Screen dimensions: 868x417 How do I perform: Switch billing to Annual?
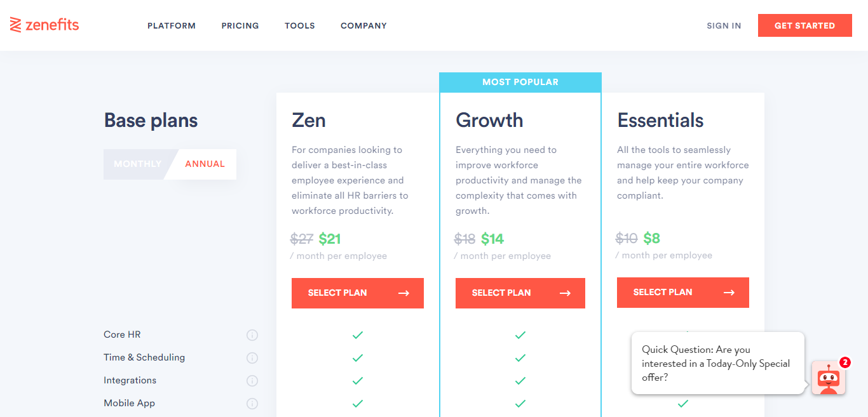pyautogui.click(x=205, y=164)
